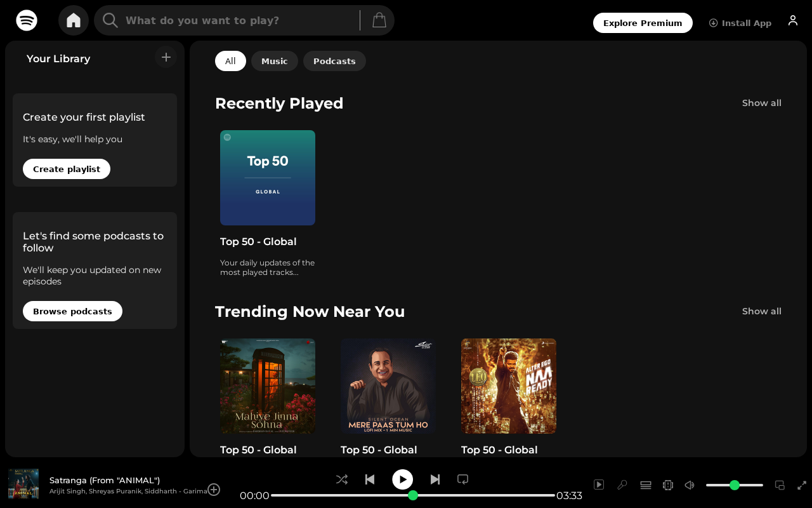Open the Top 50 Global cover in Recently Played
Image resolution: width=812 pixels, height=508 pixels.
point(268,178)
